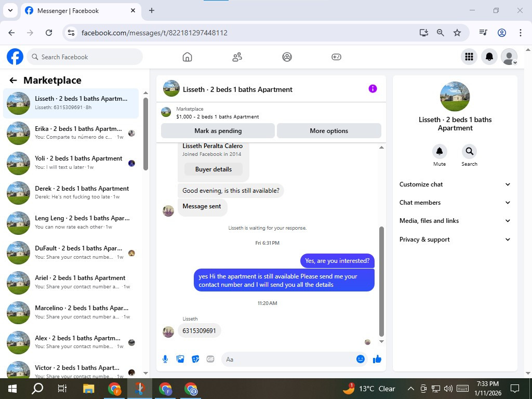
Task: Click the chat messages scrollbar thumb
Action: pyautogui.click(x=381, y=281)
